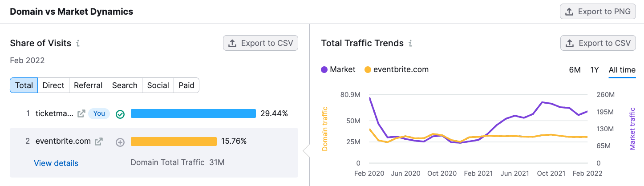Set chart range to 1Y
The image size is (644, 186).
(595, 70)
